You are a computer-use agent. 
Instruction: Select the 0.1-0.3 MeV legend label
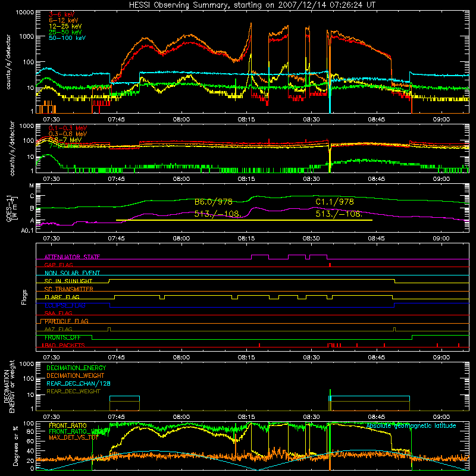(68, 128)
